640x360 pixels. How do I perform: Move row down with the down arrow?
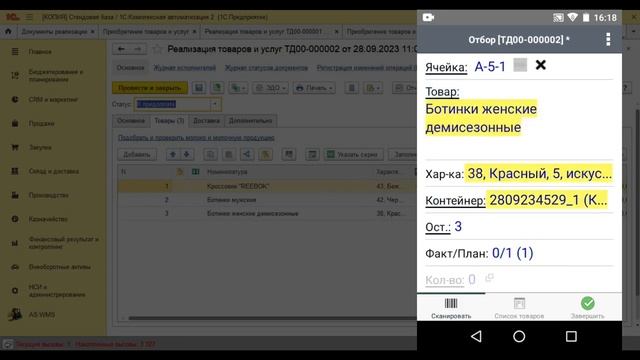pyautogui.click(x=187, y=154)
